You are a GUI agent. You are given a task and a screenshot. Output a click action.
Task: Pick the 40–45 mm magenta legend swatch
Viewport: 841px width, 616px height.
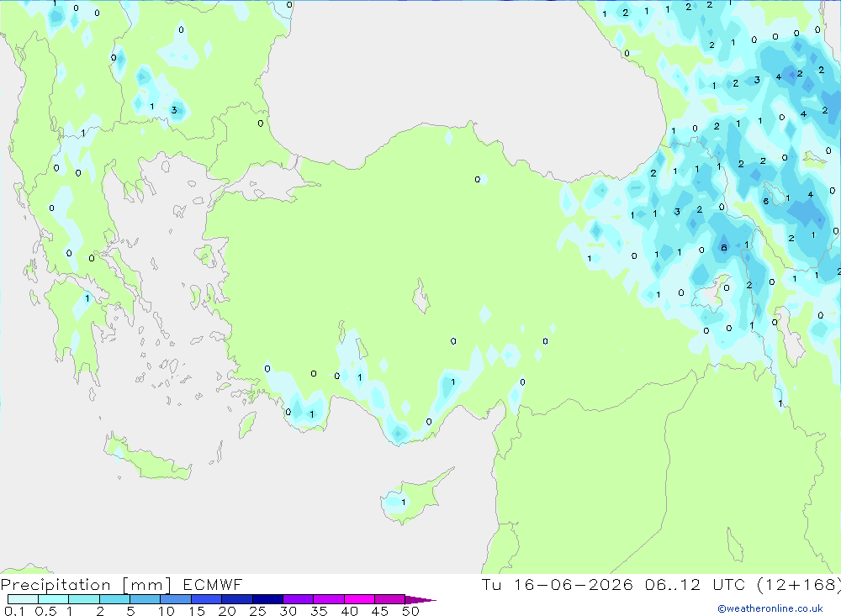(x=359, y=599)
